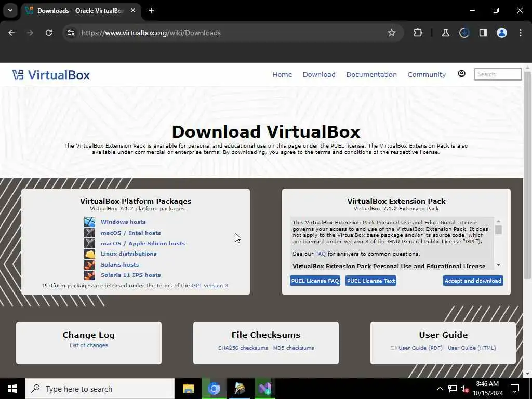Open the browser Extensions puzzle icon
The height and width of the screenshot is (399, 532).
click(418, 33)
